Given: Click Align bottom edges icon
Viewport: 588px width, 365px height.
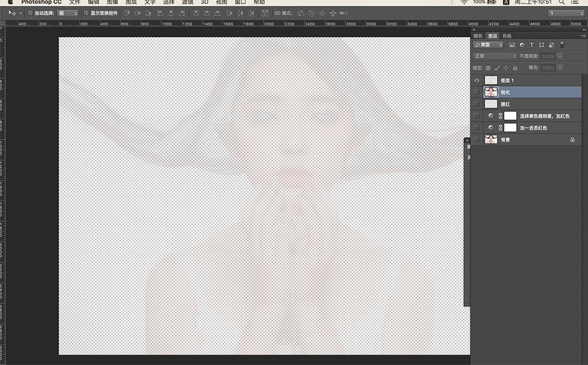Looking at the screenshot, I should click(148, 13).
